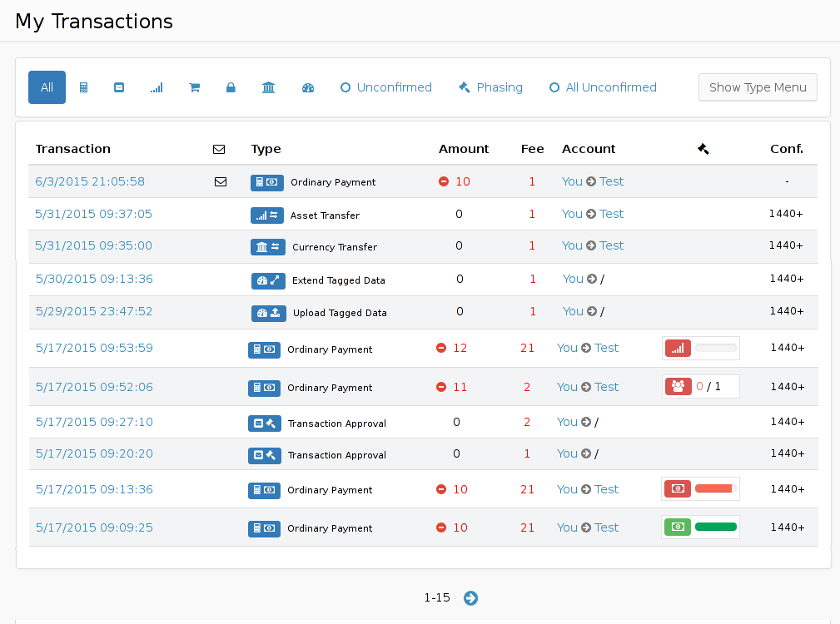Select the Phasing filter tab
840x624 pixels.
click(490, 87)
